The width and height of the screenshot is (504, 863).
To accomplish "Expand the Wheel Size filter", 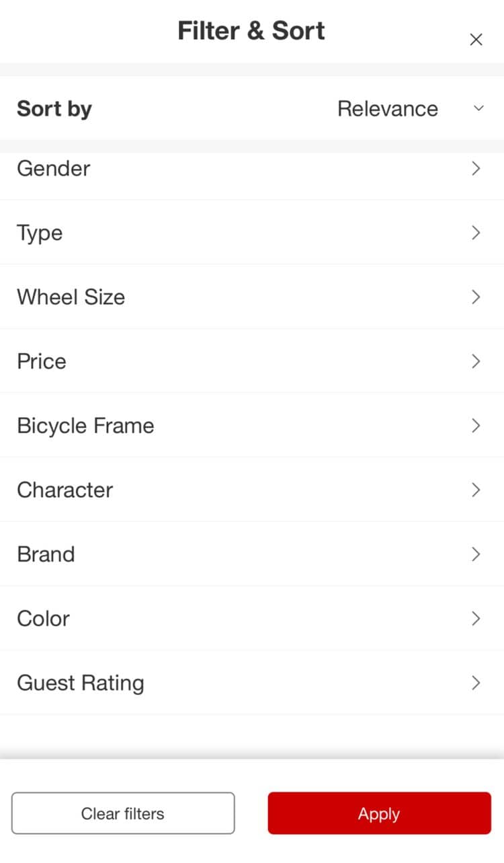I will (71, 297).
